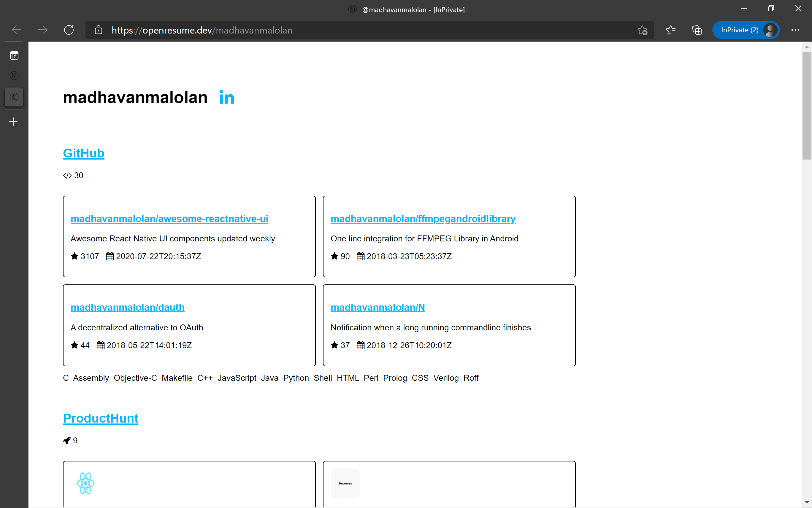Click the forward navigation arrow
This screenshot has width=812, height=508.
pos(43,30)
